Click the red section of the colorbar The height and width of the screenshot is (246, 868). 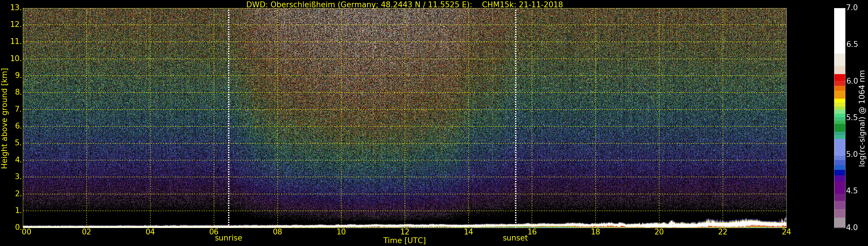pos(839,80)
